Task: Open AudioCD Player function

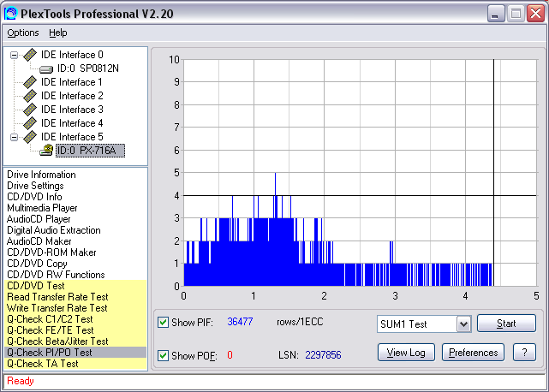Action: tap(39, 219)
